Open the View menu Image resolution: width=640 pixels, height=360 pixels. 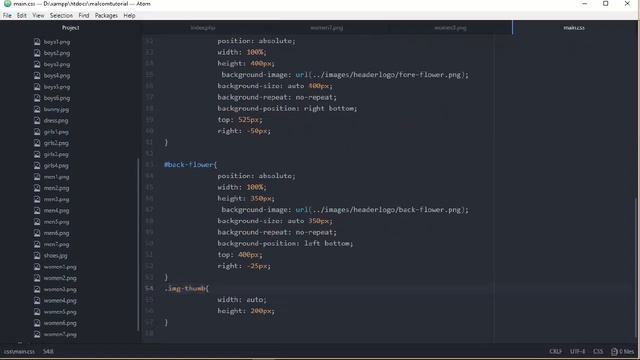(x=38, y=16)
